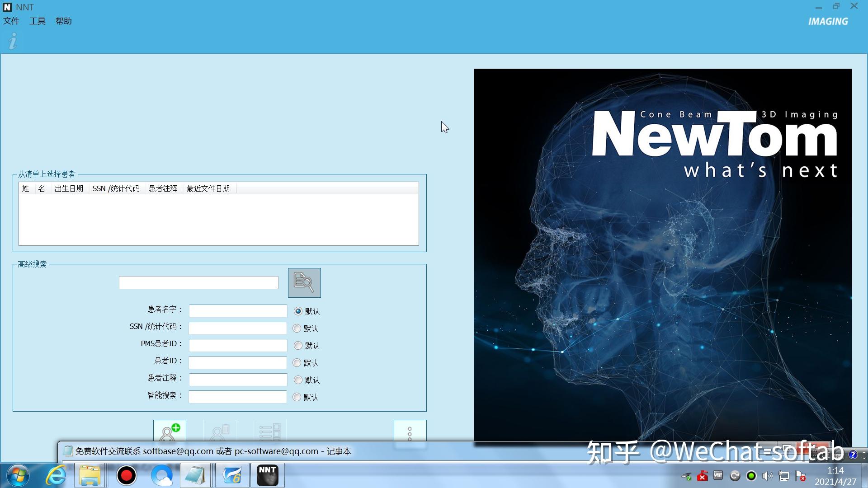Click the advanced search magnifier button
868x488 pixels.
[x=304, y=283]
